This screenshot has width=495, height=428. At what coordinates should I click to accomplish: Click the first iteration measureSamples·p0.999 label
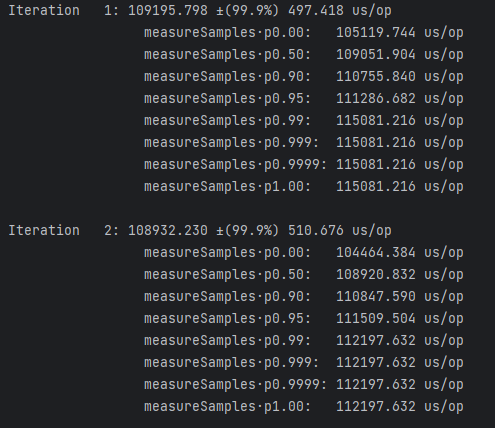231,143
